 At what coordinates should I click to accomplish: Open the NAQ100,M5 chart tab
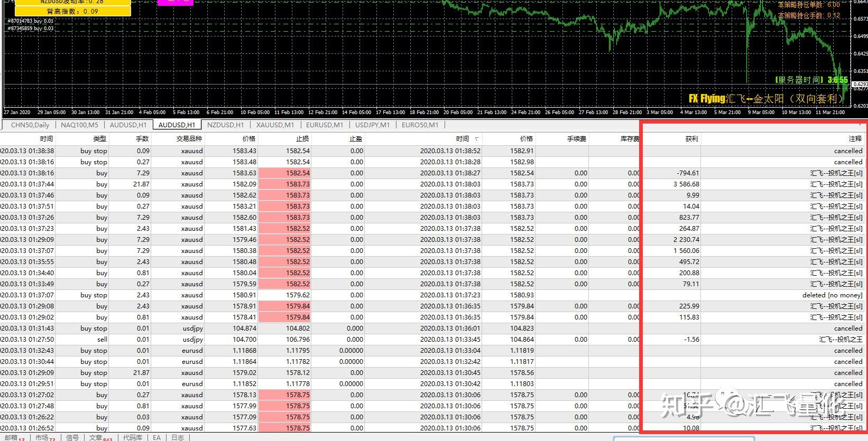[x=79, y=125]
